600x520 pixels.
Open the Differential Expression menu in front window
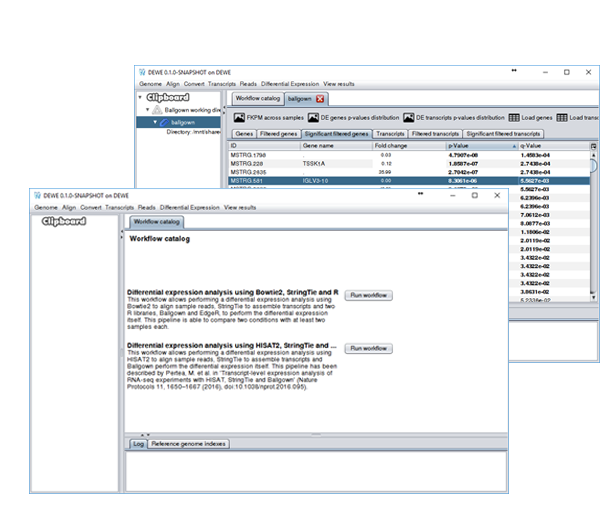(x=190, y=207)
